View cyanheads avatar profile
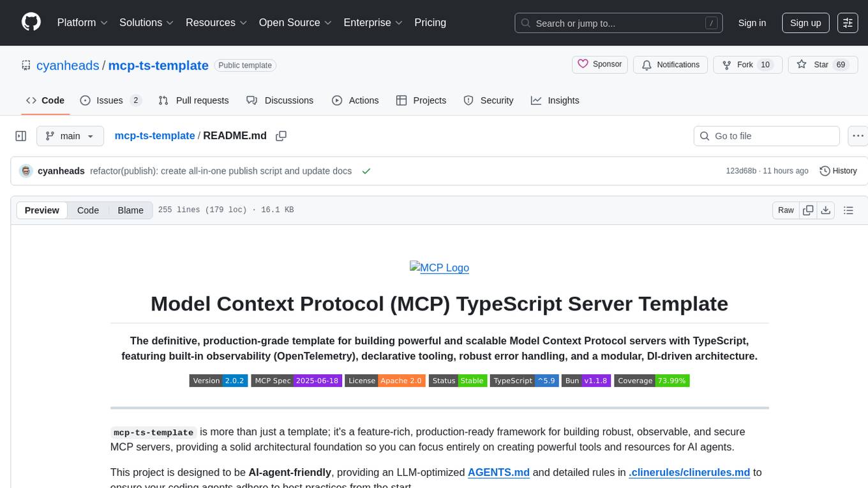The width and height of the screenshot is (868, 488). pyautogui.click(x=26, y=171)
